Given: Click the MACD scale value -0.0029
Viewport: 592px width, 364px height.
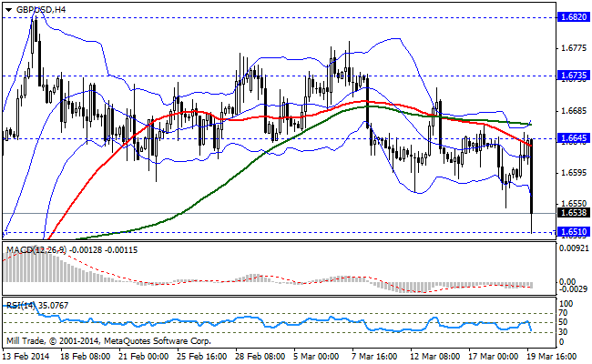Looking at the screenshot, I should (x=573, y=289).
